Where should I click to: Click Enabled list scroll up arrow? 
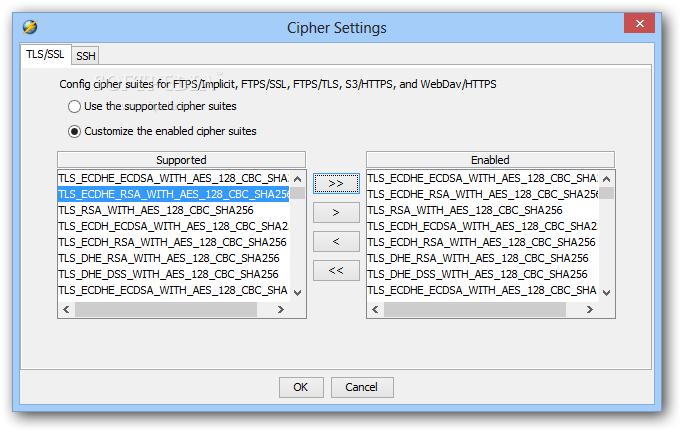[607, 179]
